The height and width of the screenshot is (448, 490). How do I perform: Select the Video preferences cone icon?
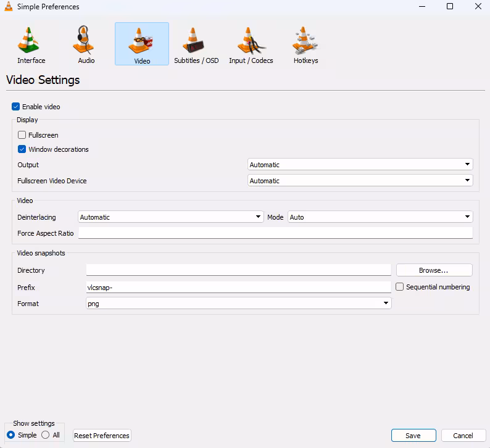pyautogui.click(x=142, y=44)
